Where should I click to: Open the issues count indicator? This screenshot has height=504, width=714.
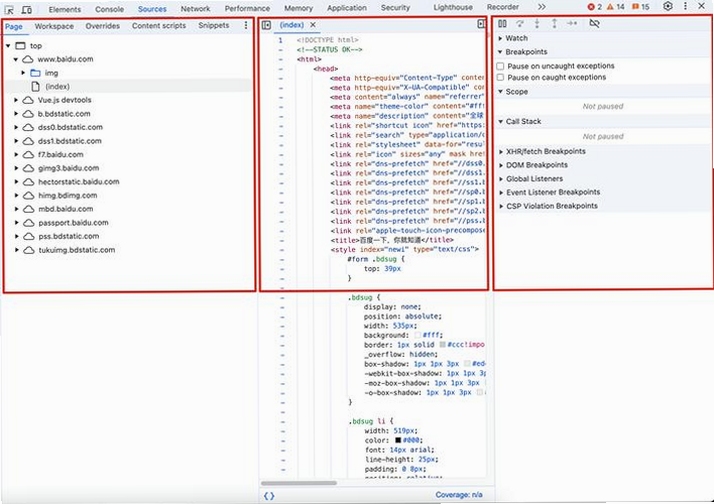641,7
